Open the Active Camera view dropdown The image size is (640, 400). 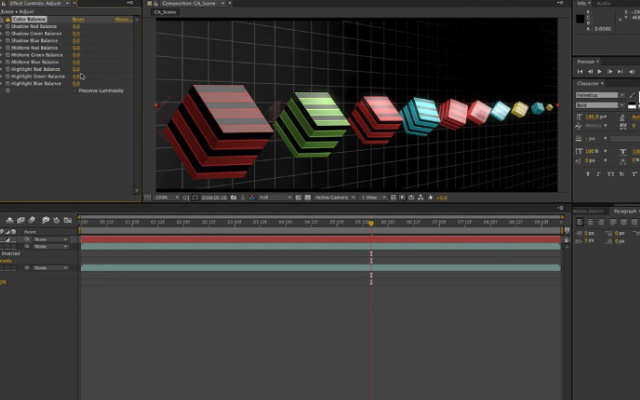point(335,198)
